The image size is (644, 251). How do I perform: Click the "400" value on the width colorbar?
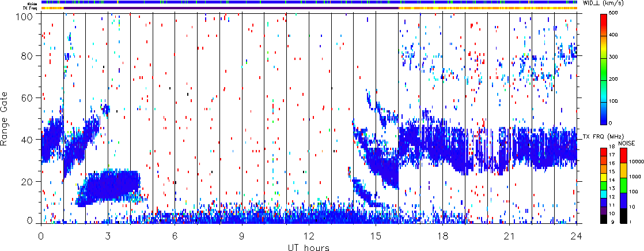[615, 36]
